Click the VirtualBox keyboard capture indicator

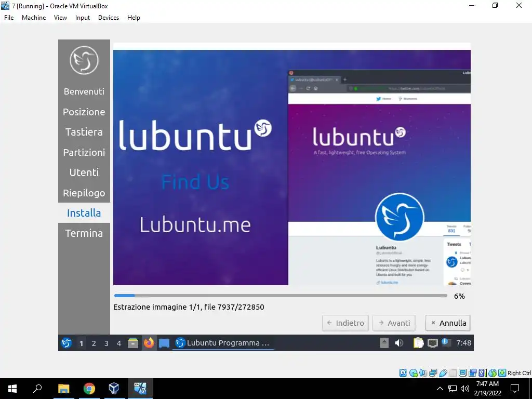point(502,373)
